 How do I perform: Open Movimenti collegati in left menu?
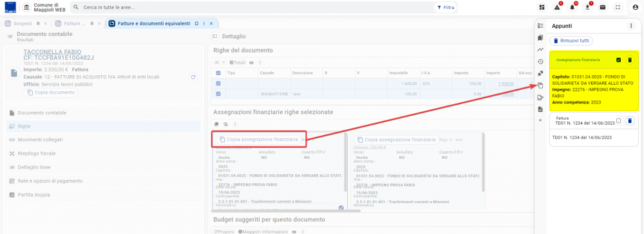[104, 139]
